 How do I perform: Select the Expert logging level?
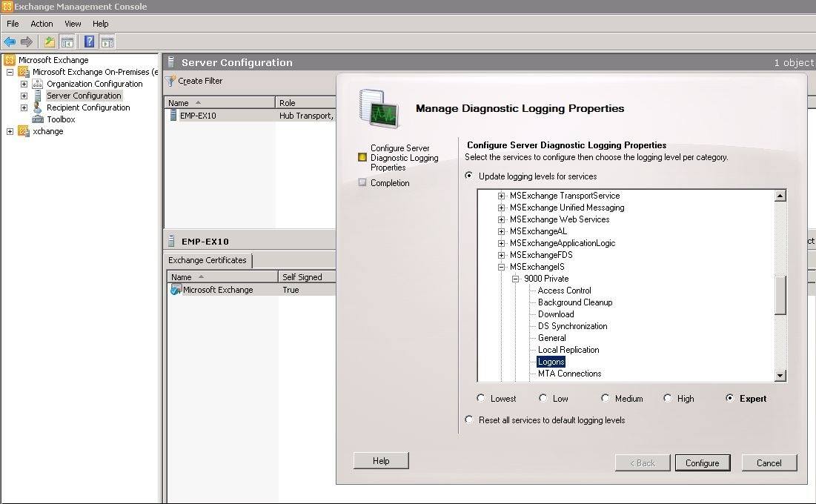tap(729, 398)
